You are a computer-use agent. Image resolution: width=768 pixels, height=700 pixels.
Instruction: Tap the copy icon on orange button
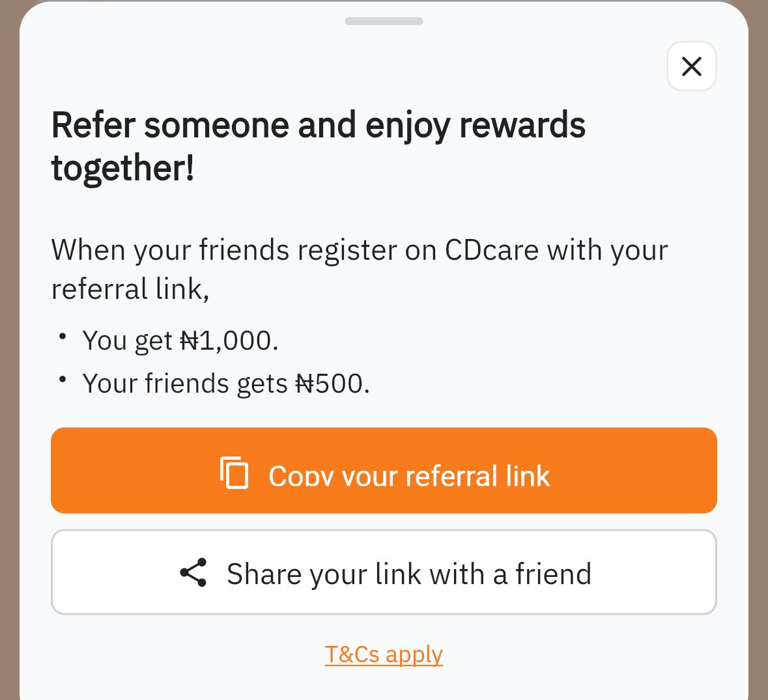(x=235, y=473)
